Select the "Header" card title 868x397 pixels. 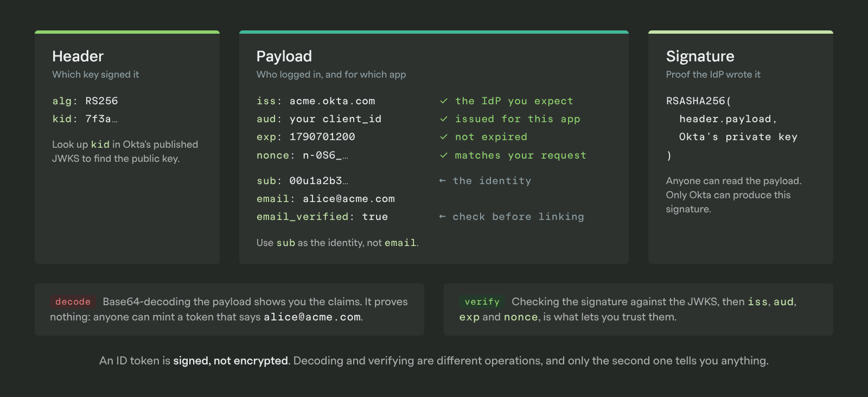[78, 56]
